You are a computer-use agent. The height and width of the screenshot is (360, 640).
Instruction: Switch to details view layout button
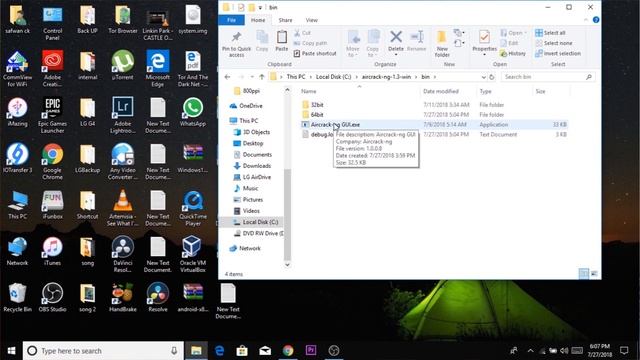coord(584,274)
